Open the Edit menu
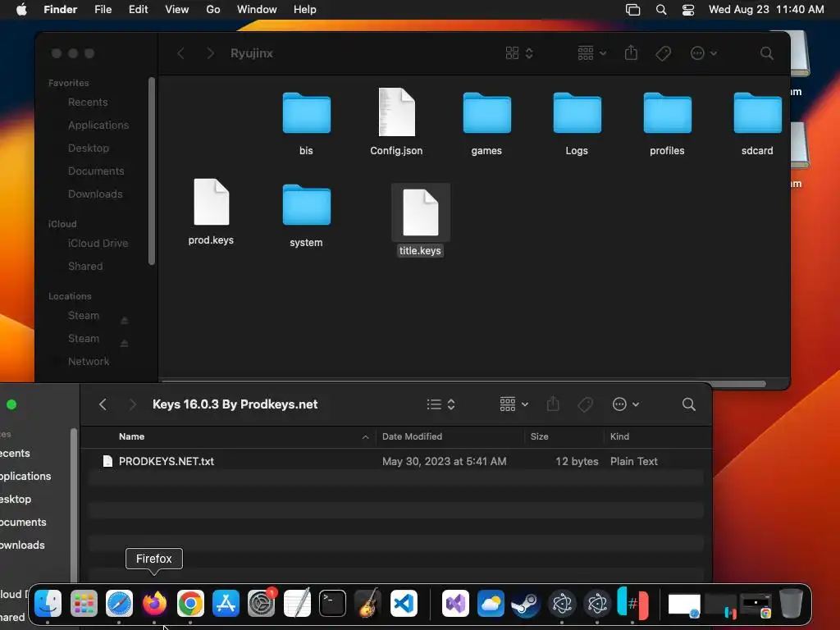The height and width of the screenshot is (630, 840). [138, 10]
